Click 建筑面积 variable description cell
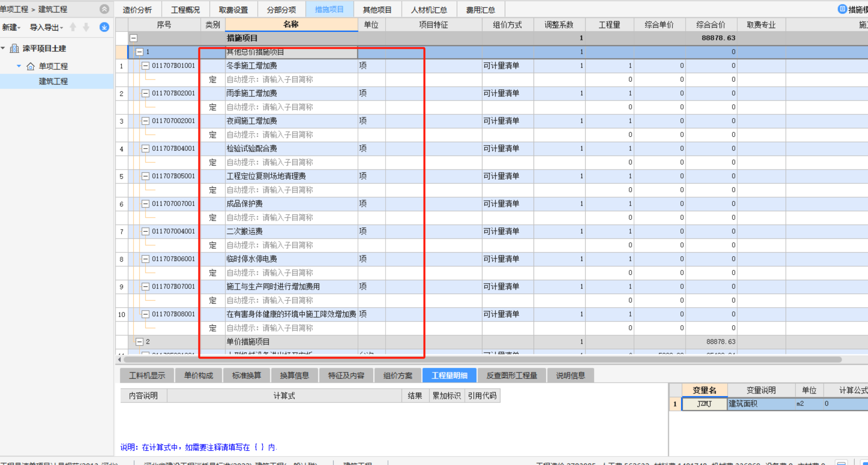The height and width of the screenshot is (465, 868). click(x=761, y=404)
